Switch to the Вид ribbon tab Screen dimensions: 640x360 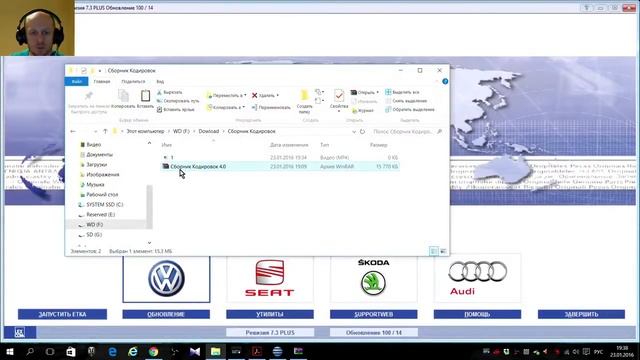(x=160, y=82)
